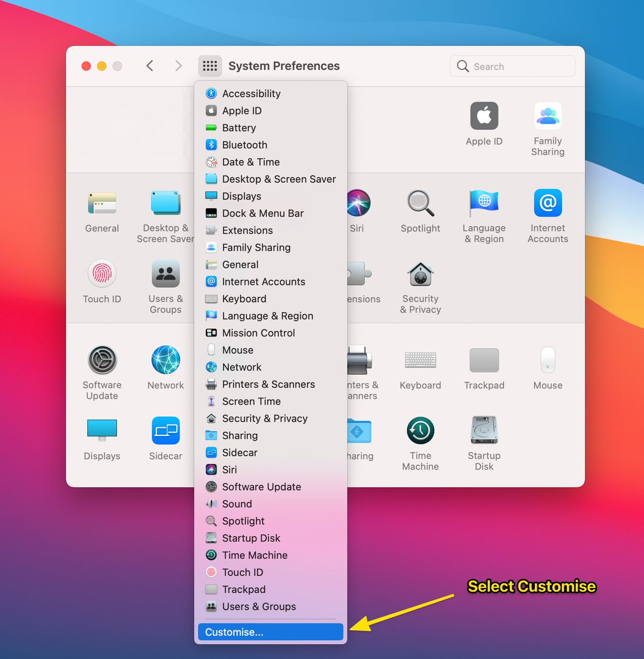This screenshot has width=644, height=659.
Task: Select Desktop & Screen Saver menu entry
Action: pyautogui.click(x=271, y=179)
